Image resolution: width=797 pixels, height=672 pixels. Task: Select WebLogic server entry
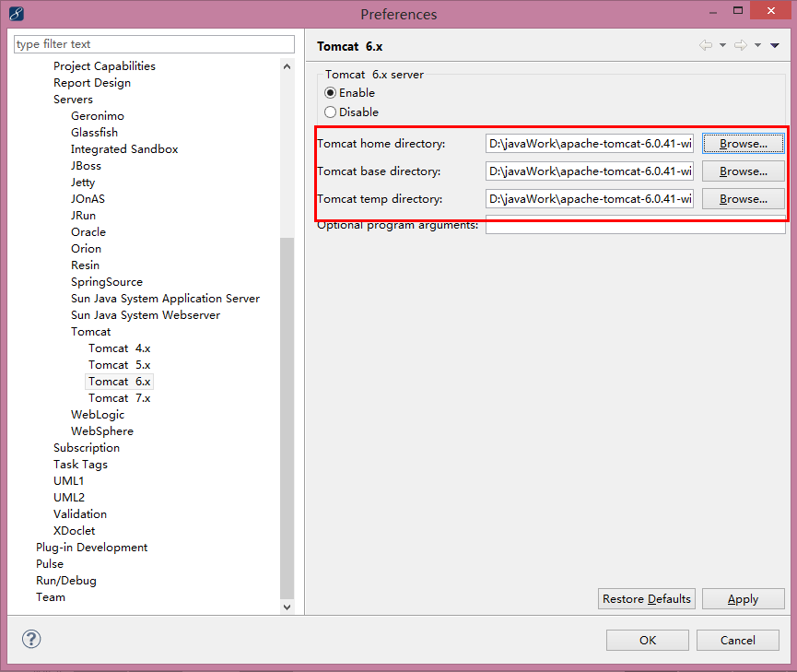98,415
